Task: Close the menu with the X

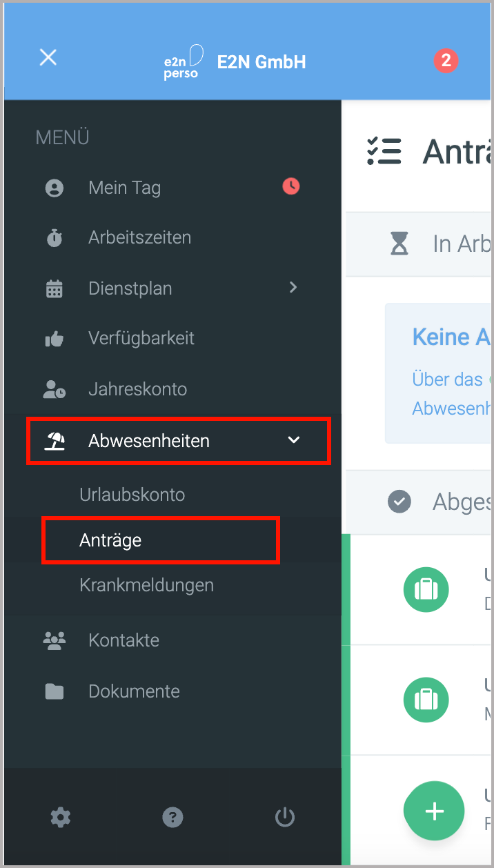Action: click(48, 57)
